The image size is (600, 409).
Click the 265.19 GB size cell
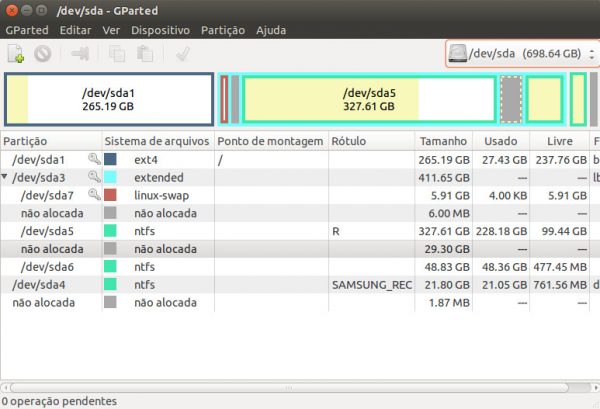[x=444, y=160]
